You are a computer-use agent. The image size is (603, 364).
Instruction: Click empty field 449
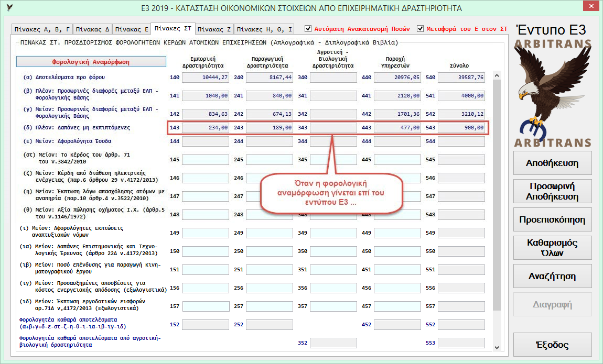tap(397, 233)
